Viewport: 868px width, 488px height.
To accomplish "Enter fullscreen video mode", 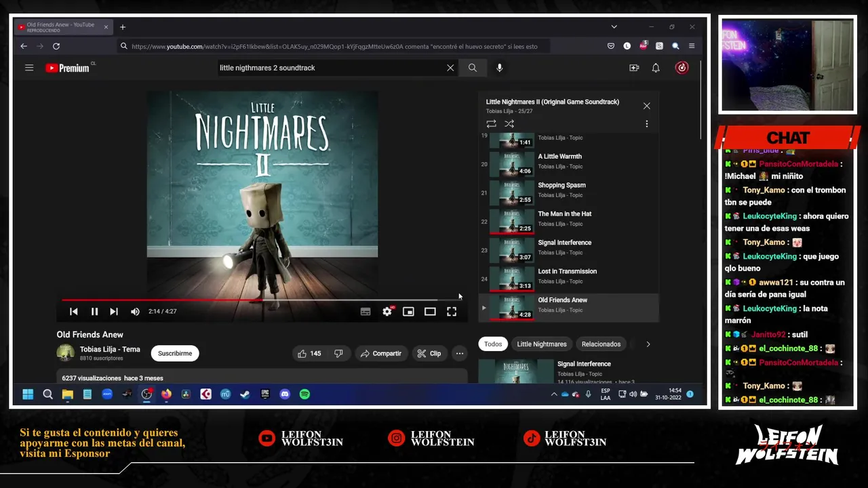I will (452, 312).
